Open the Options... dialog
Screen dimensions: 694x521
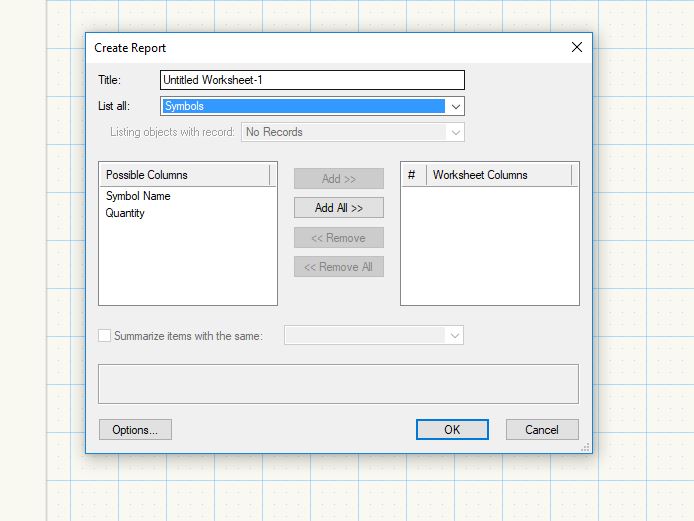click(135, 430)
